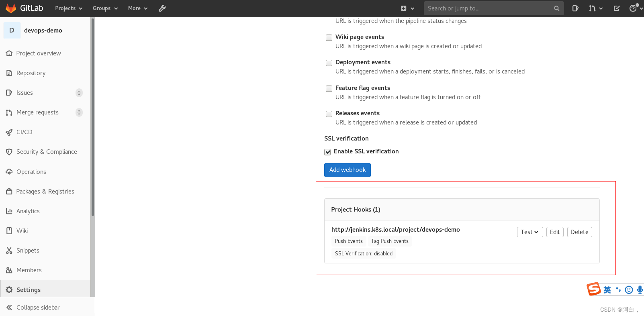Expand the new item dropdown arrow
The height and width of the screenshot is (316, 644).
tap(413, 8)
